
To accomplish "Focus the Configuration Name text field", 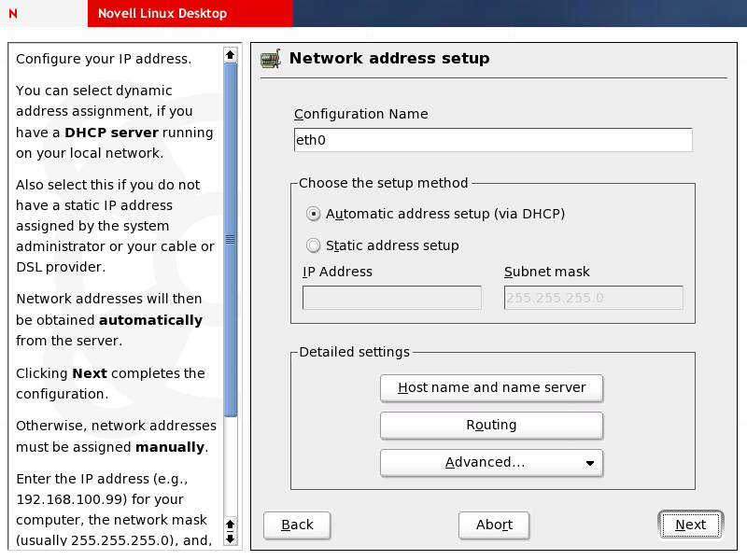I will [x=492, y=140].
